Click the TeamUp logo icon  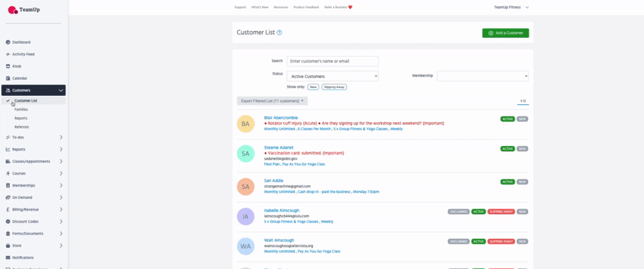[12, 10]
